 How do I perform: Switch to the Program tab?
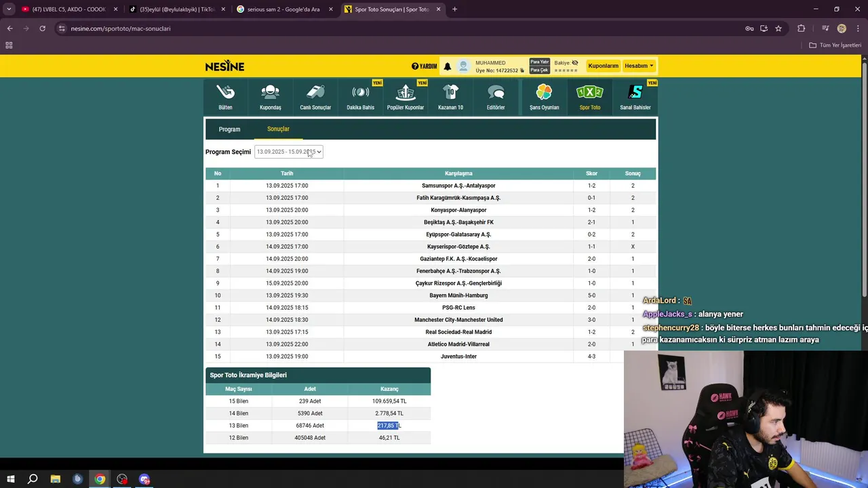(229, 129)
